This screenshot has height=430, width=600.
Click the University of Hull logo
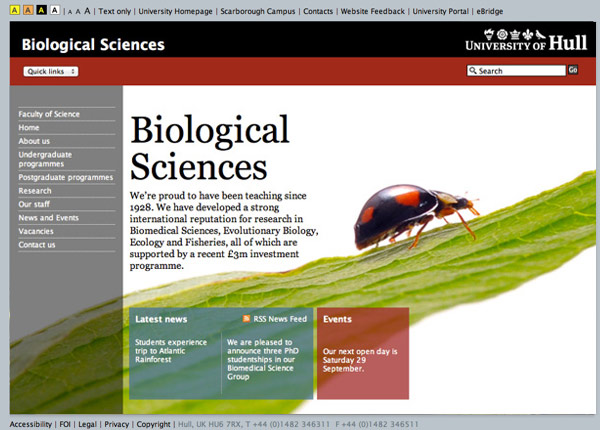pyautogui.click(x=526, y=40)
